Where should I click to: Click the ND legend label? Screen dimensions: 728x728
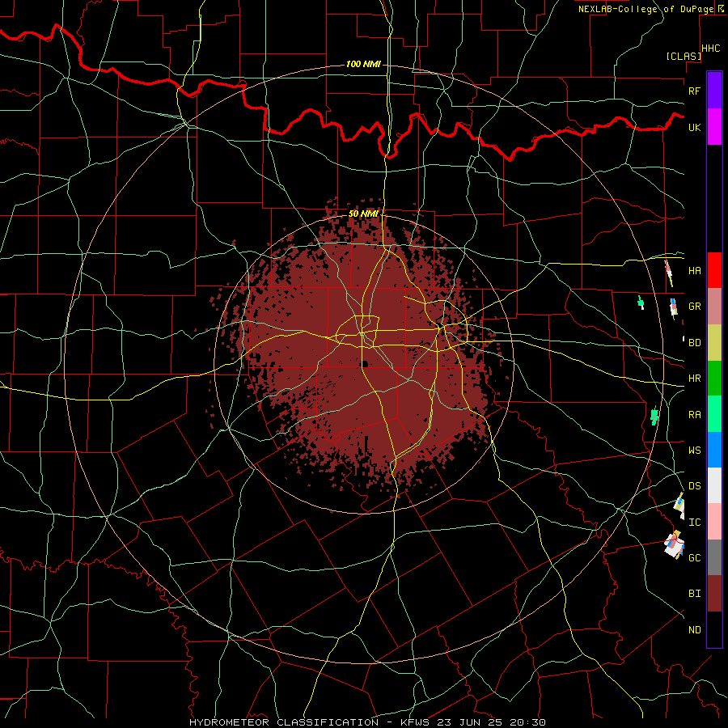coord(695,630)
